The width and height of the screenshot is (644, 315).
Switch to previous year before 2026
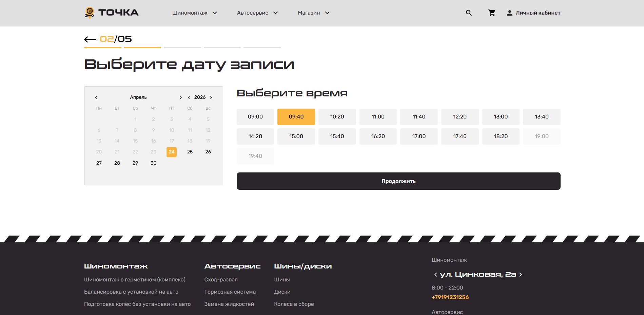pyautogui.click(x=189, y=97)
